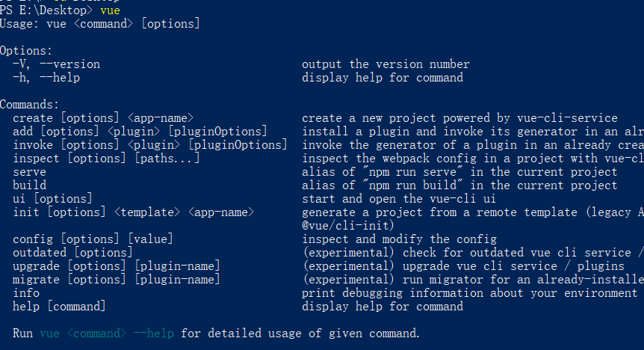Click the "-V, --version" option
644x350 pixels.
pyautogui.click(x=56, y=64)
